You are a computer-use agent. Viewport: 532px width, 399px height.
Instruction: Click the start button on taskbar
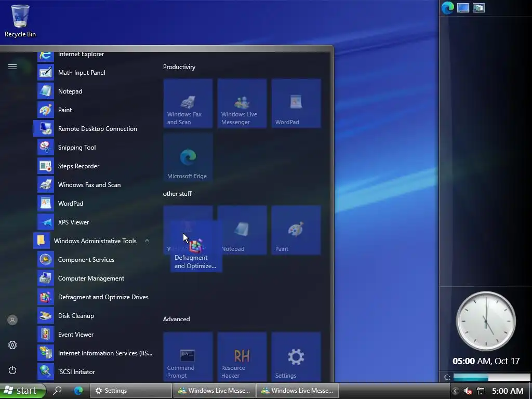click(22, 391)
